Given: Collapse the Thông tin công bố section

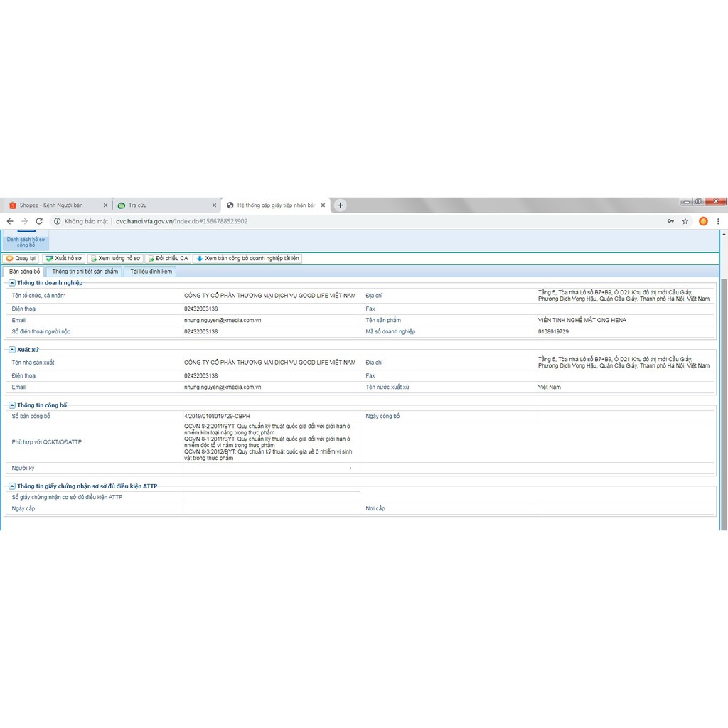Looking at the screenshot, I should tap(12, 405).
